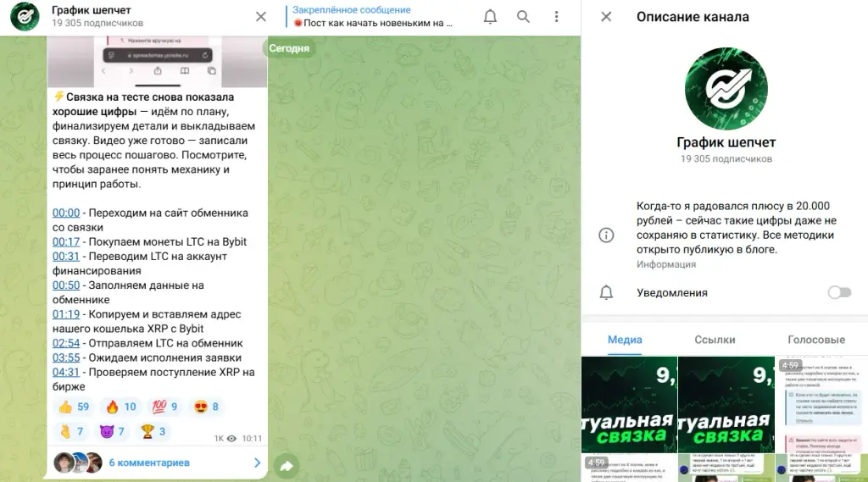Switch to the Медиа tab
Viewport: 868px width, 482px height.
point(625,340)
